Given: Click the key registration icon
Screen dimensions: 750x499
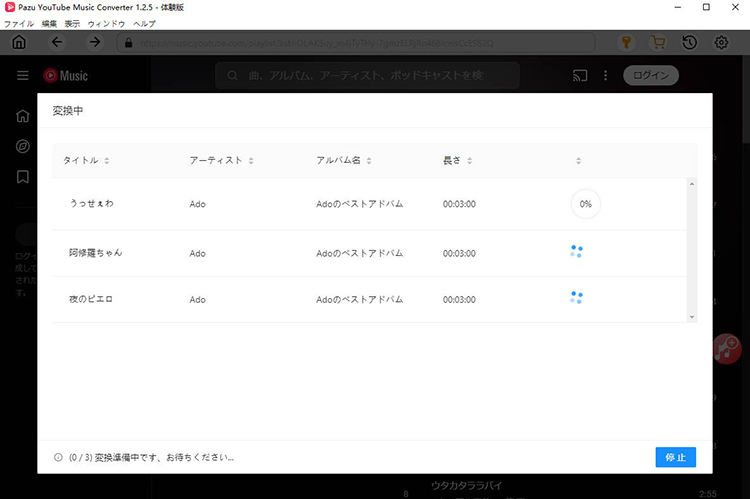Looking at the screenshot, I should point(626,43).
